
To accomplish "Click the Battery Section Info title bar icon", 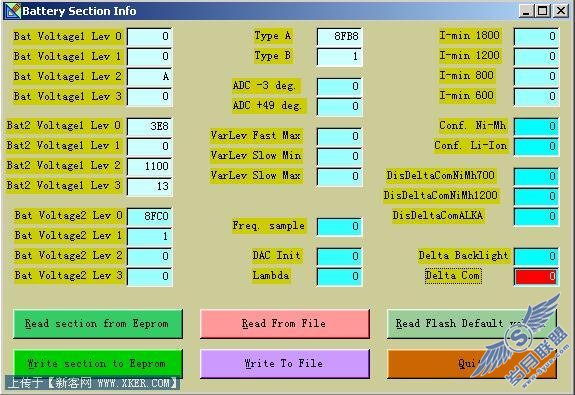I will (12, 11).
